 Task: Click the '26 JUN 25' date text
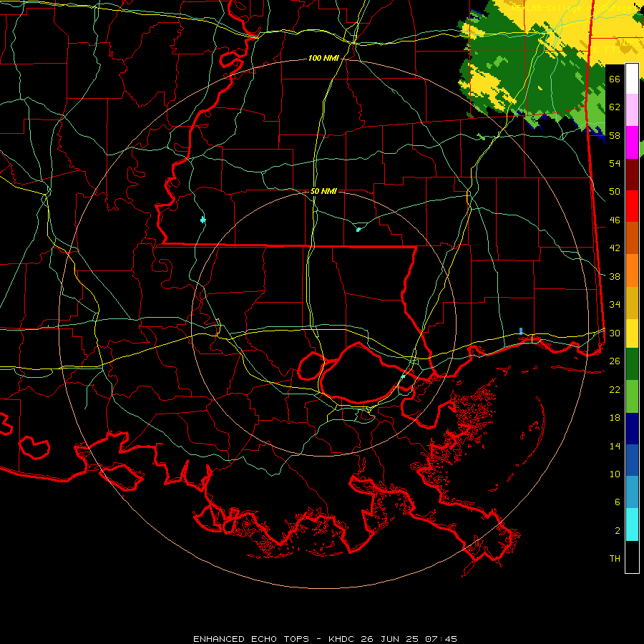click(390, 639)
